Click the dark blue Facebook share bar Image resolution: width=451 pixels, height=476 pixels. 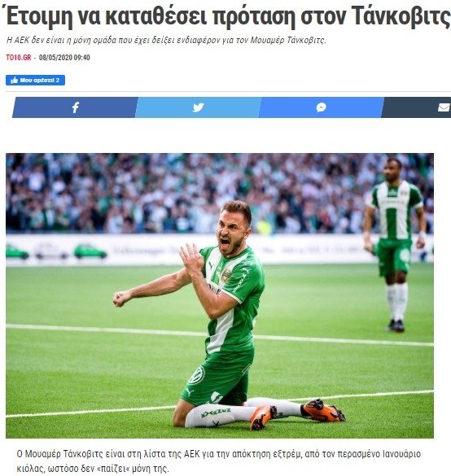tap(75, 107)
